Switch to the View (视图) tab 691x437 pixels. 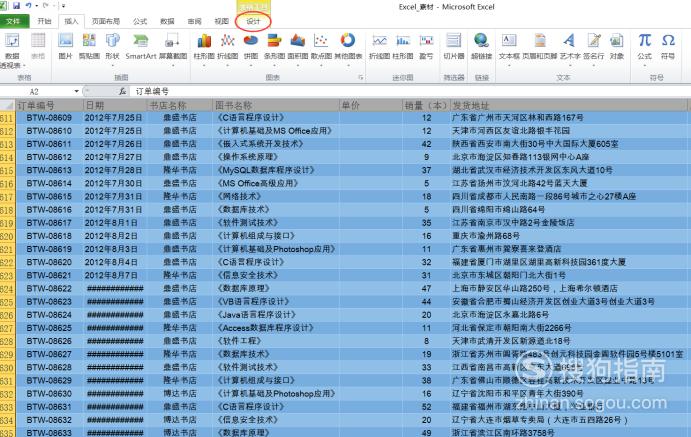point(222,21)
